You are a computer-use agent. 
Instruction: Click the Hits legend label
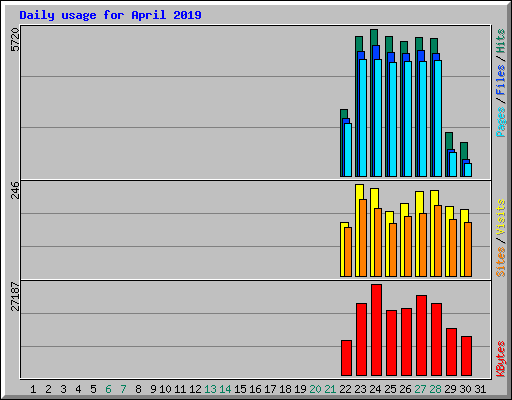(x=501, y=41)
